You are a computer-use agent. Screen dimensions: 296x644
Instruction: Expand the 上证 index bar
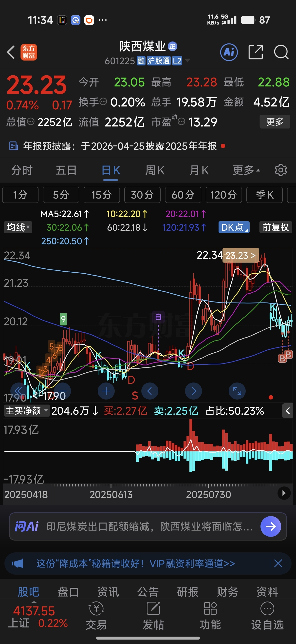pyautogui.click(x=34, y=602)
